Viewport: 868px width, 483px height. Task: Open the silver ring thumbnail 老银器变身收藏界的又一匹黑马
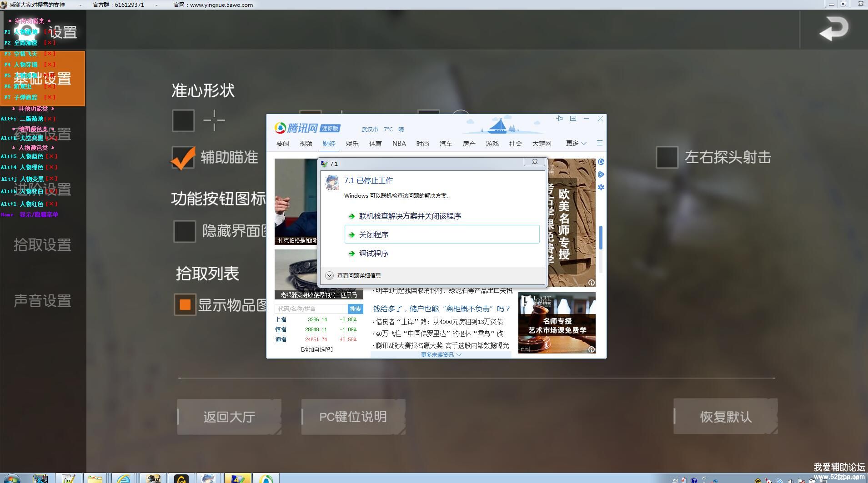319,274
